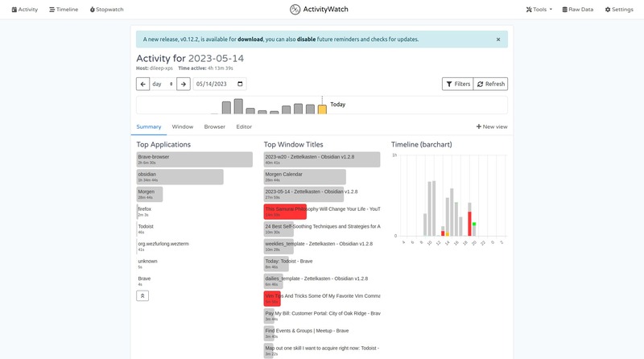Viewport: 644px width, 359px height.
Task: Select the yellow Today bar
Action: click(x=323, y=109)
